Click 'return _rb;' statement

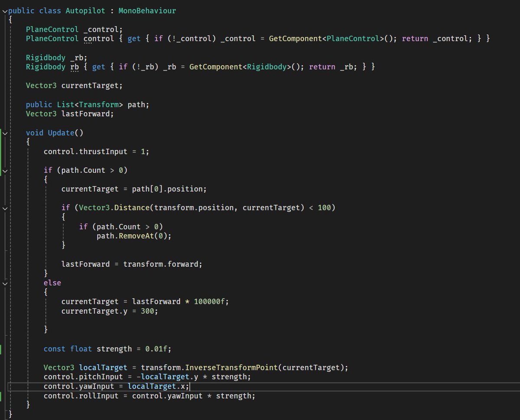click(x=333, y=67)
